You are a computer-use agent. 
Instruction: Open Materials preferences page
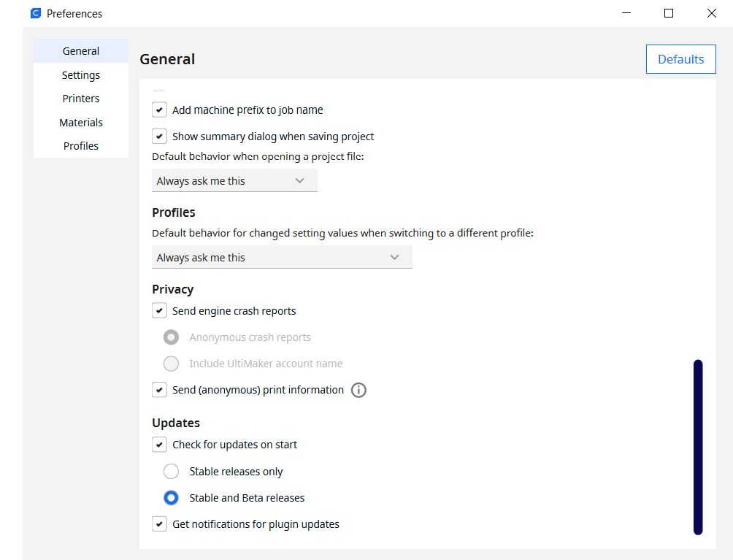(x=81, y=123)
